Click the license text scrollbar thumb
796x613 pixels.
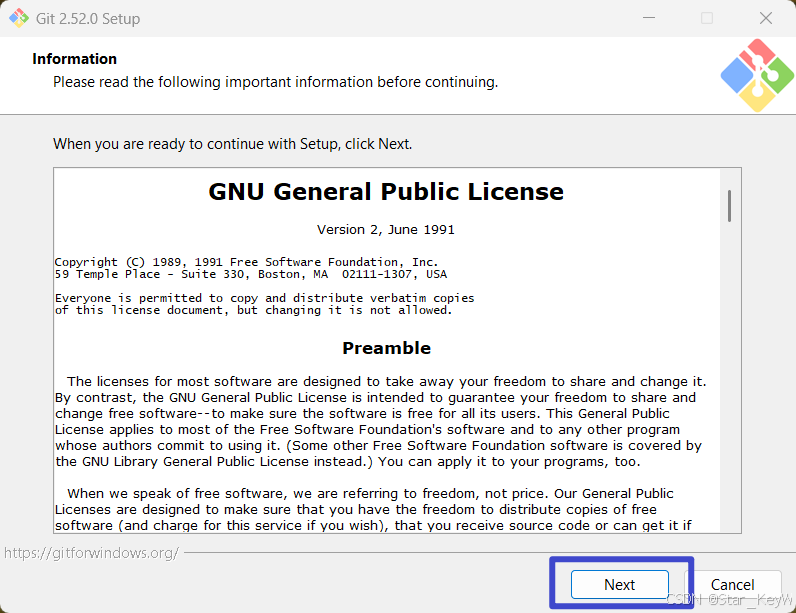(729, 206)
